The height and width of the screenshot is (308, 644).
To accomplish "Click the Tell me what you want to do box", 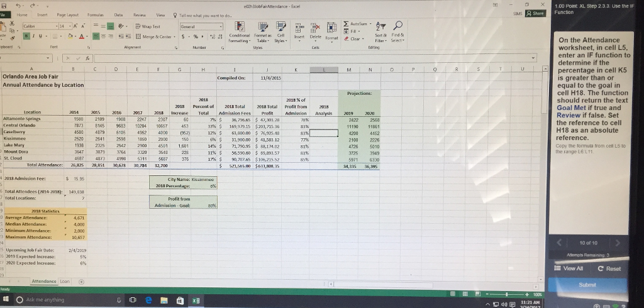I will pyautogui.click(x=202, y=15).
